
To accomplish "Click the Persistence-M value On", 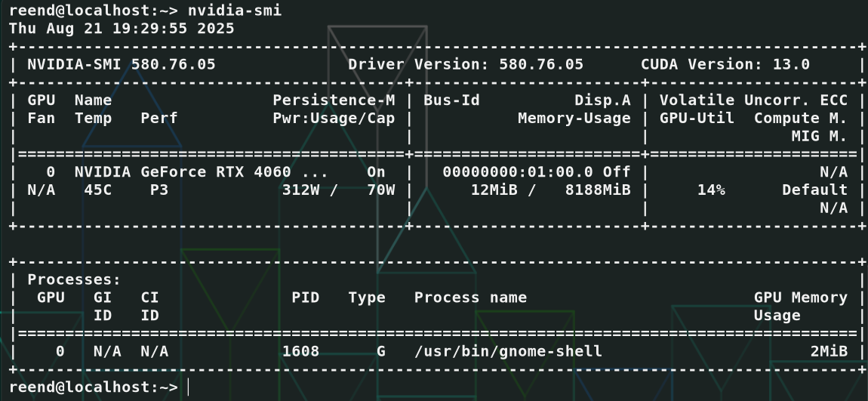I will [x=377, y=171].
